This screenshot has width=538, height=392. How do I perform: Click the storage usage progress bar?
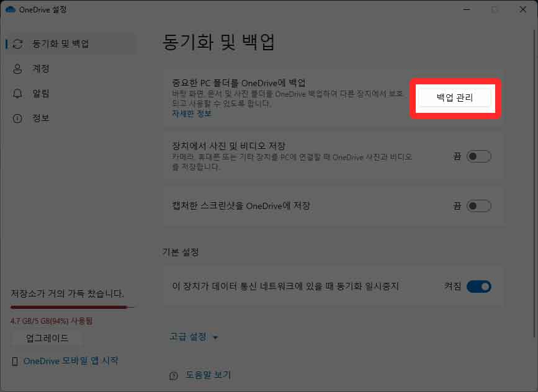coord(72,307)
